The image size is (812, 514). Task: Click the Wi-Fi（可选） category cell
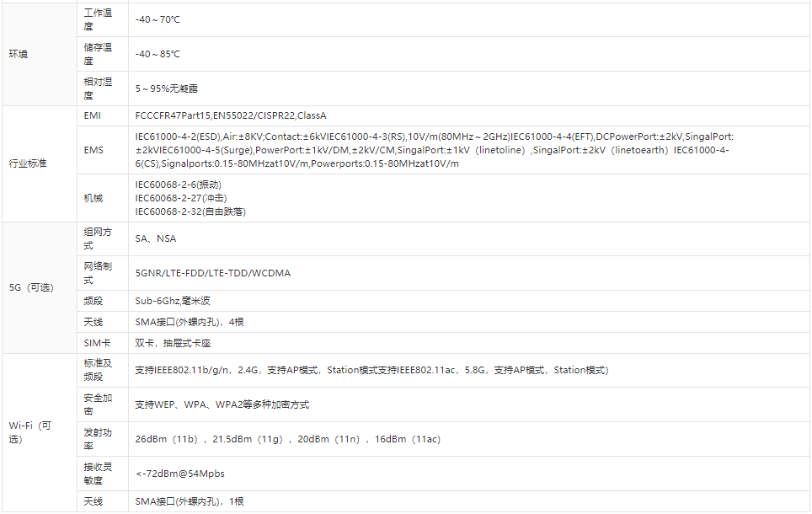click(x=30, y=432)
